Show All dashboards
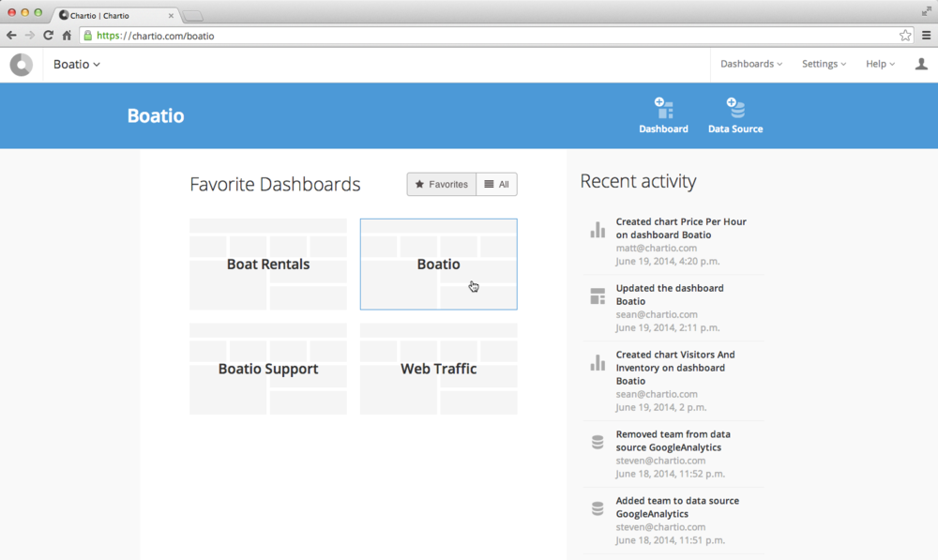938x560 pixels. click(496, 184)
